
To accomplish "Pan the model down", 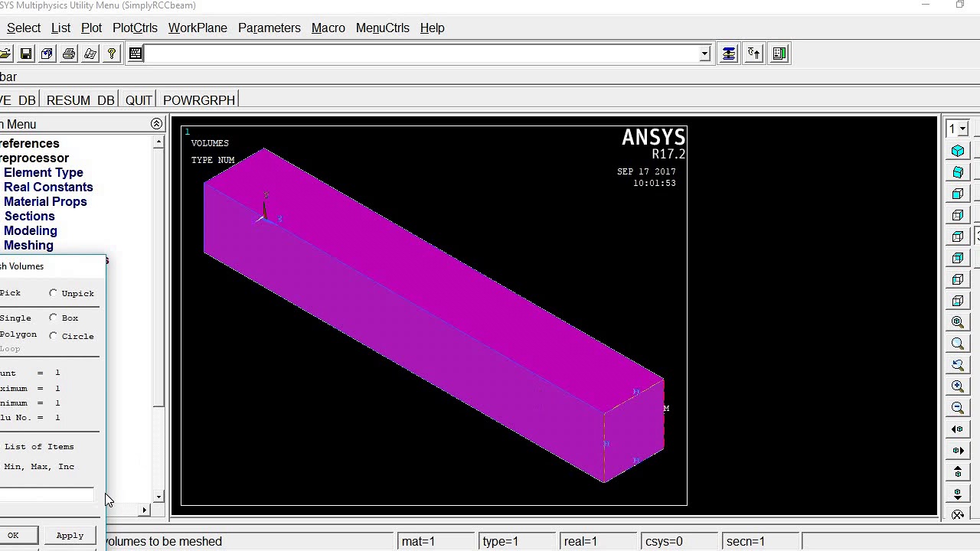I will 958,494.
